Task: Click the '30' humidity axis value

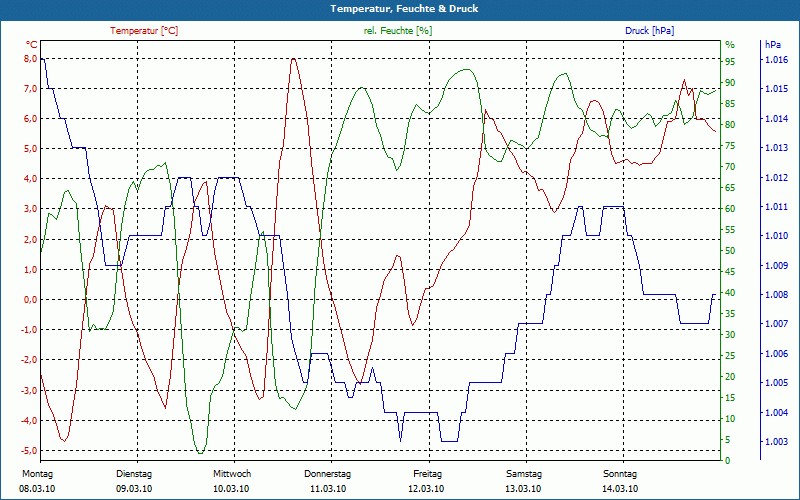Action: click(x=730, y=335)
